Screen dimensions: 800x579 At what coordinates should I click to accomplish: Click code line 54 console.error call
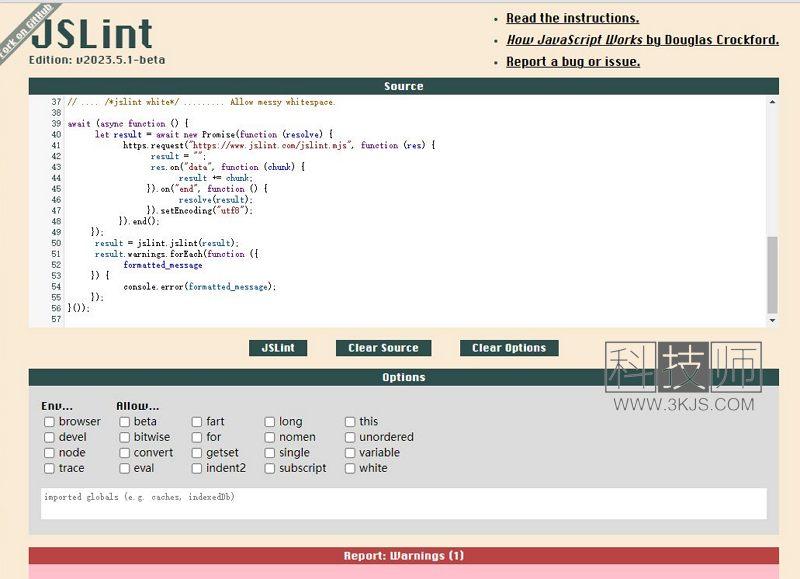(x=199, y=287)
